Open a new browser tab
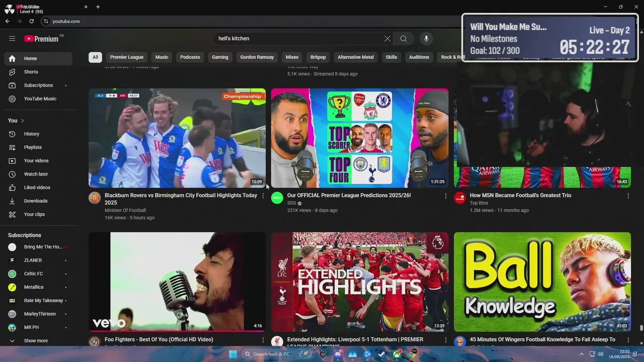644x362 pixels. 98,7
